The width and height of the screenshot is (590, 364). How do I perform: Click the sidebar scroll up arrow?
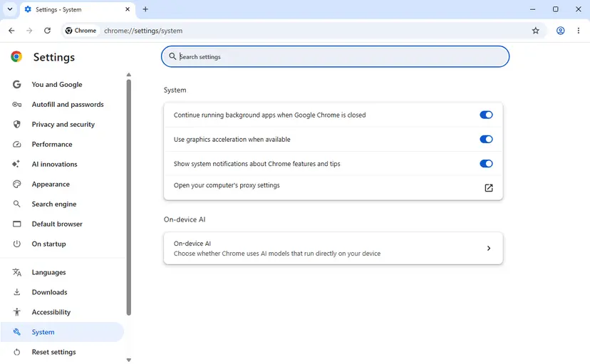(x=129, y=75)
